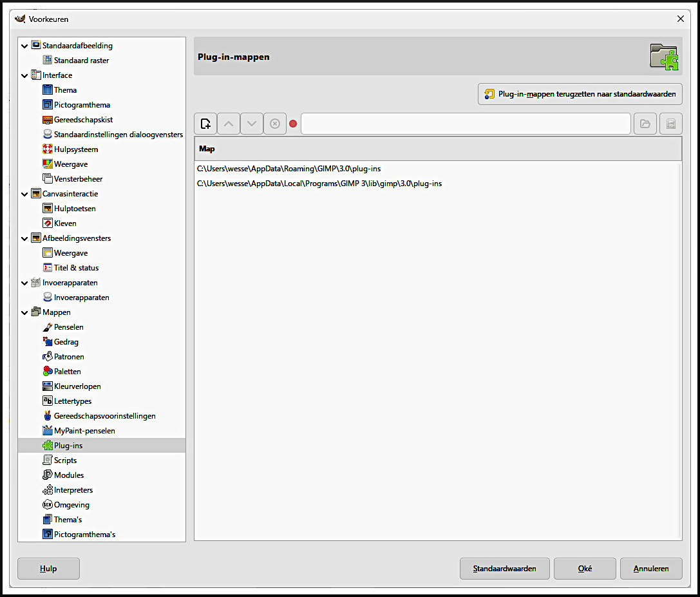Select the Local Programs GIMP 3 path

[x=319, y=184]
